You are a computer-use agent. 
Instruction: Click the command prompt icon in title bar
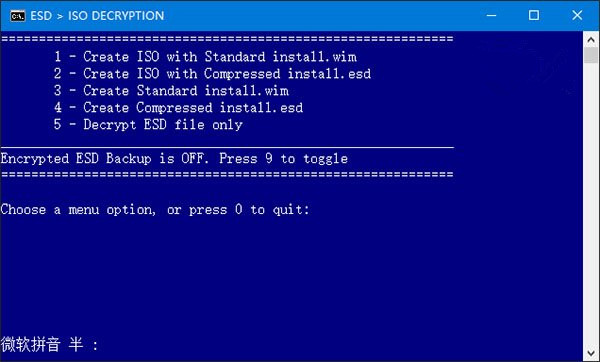coord(18,16)
